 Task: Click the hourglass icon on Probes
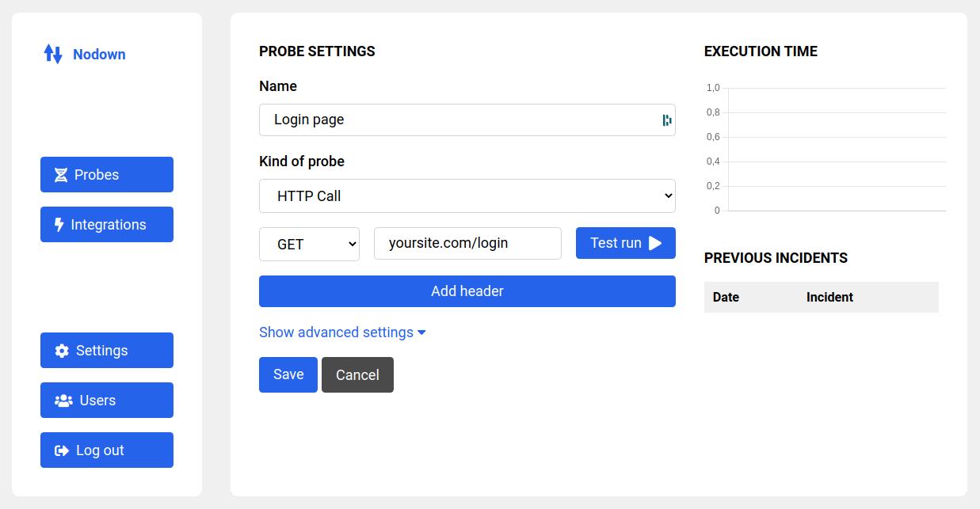(61, 175)
